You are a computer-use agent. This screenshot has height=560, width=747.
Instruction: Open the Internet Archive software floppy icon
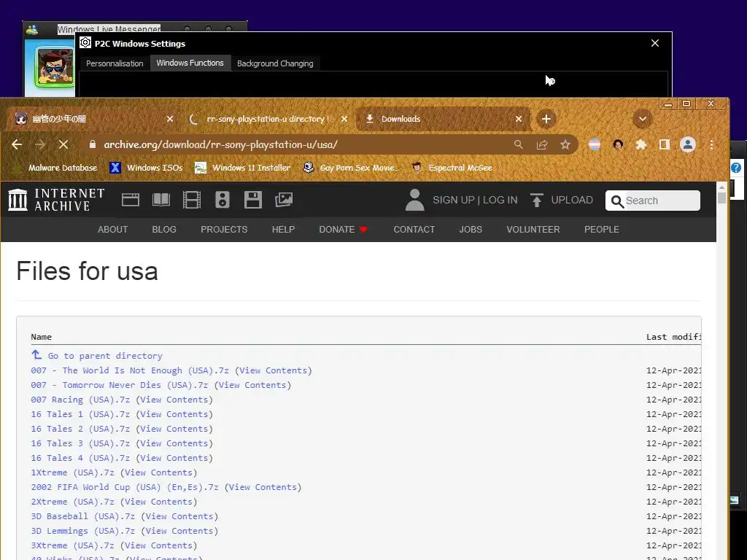tap(253, 200)
